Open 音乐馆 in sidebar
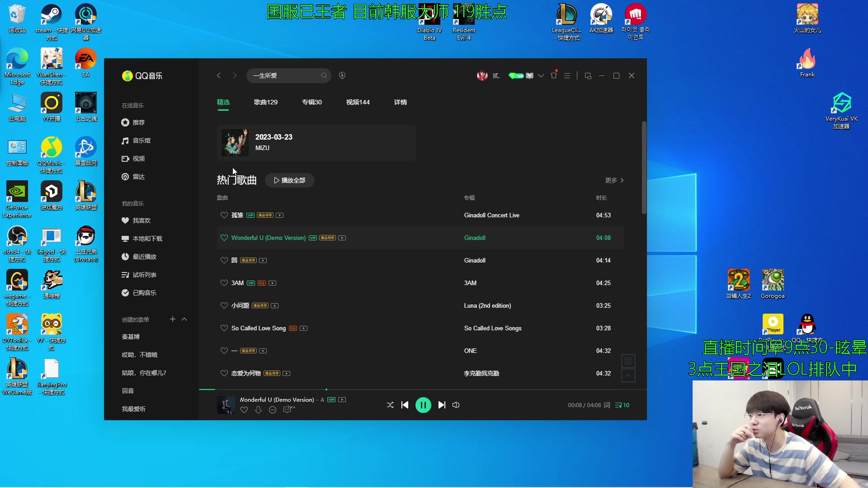The width and height of the screenshot is (868, 488). pyautogui.click(x=136, y=141)
